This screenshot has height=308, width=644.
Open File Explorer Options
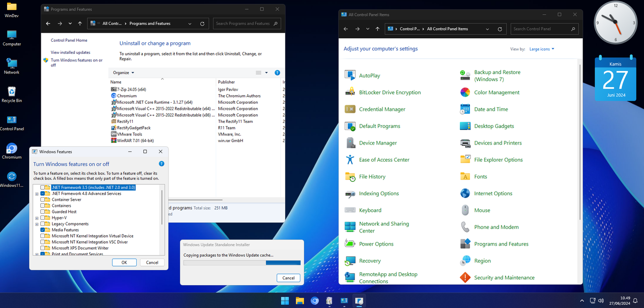coord(492,160)
